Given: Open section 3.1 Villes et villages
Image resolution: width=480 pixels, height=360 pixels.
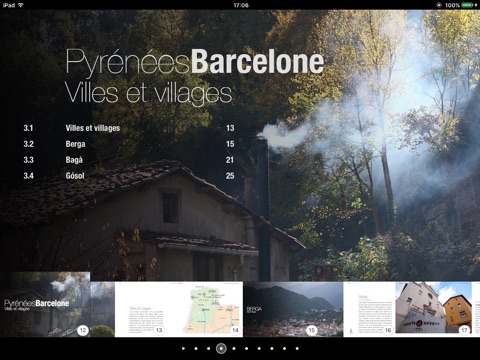Looking at the screenshot, I should point(129,128).
